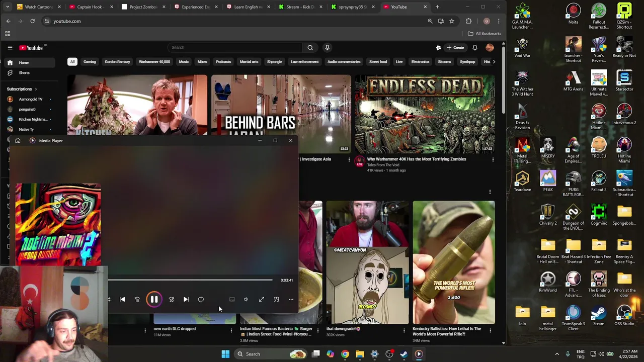
Task: Open PEAK desktop shortcut
Action: coord(548,181)
